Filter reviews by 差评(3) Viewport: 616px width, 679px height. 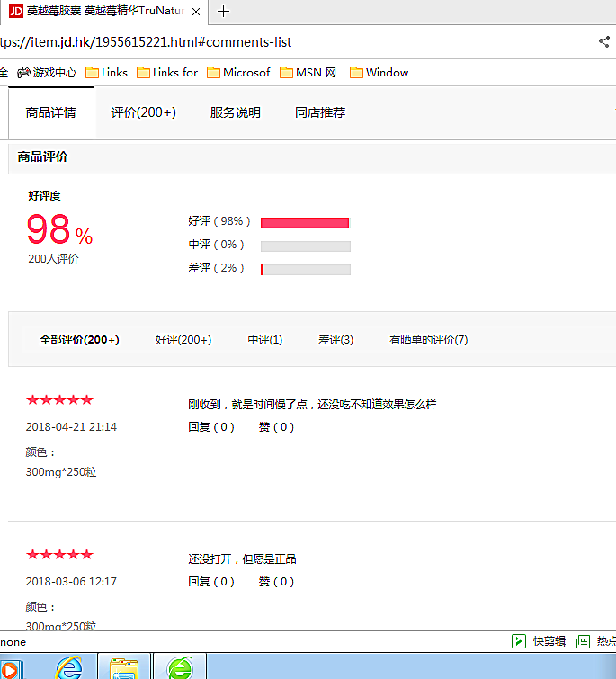point(335,340)
